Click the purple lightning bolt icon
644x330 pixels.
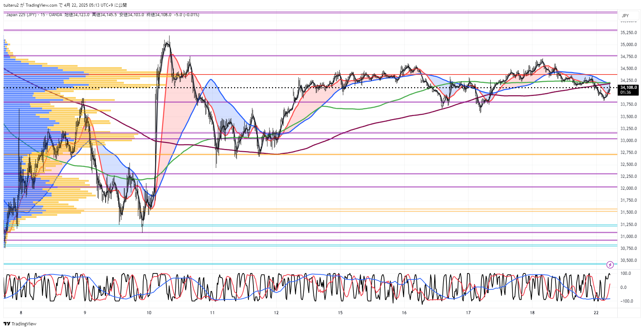coord(610,265)
